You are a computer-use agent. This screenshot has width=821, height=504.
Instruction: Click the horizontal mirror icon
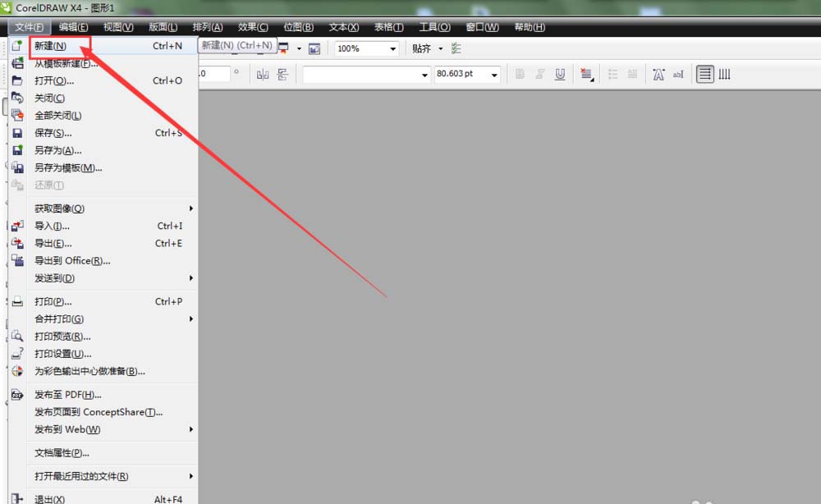[x=263, y=75]
